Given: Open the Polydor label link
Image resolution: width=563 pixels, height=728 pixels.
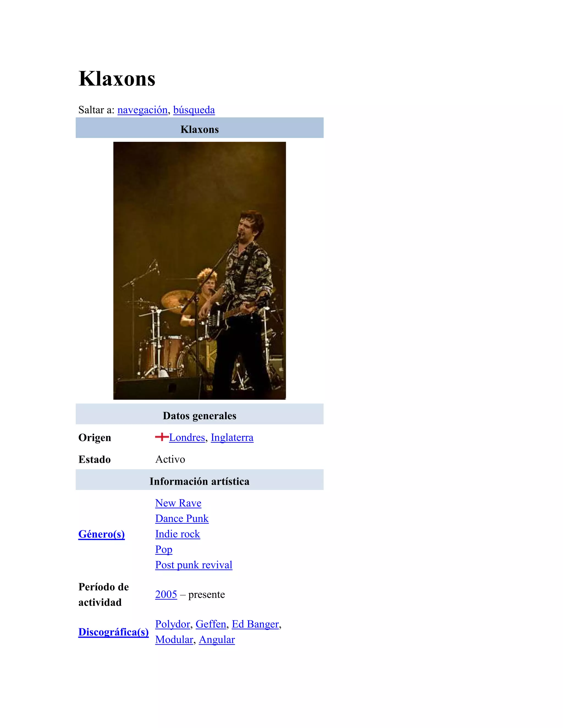Looking at the screenshot, I should pyautogui.click(x=172, y=624).
